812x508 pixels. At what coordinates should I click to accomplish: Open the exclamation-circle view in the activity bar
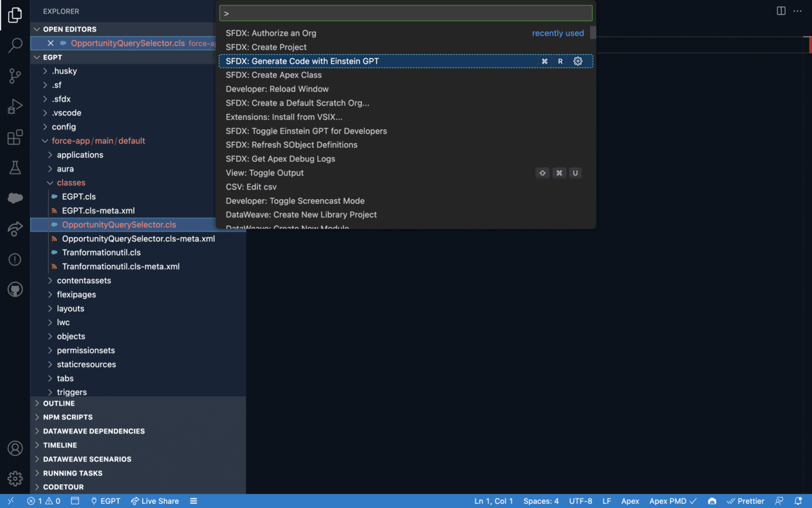(x=15, y=259)
